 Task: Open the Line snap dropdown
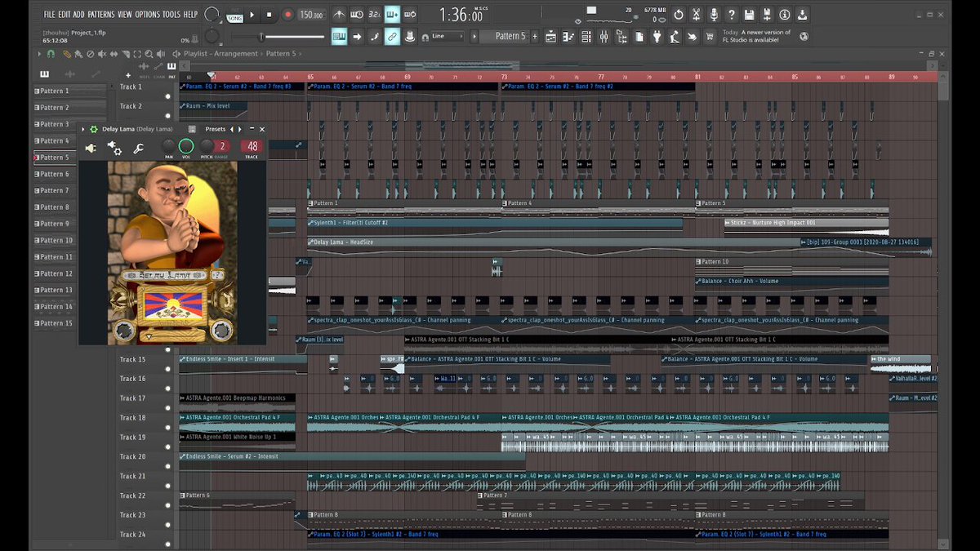(x=447, y=36)
